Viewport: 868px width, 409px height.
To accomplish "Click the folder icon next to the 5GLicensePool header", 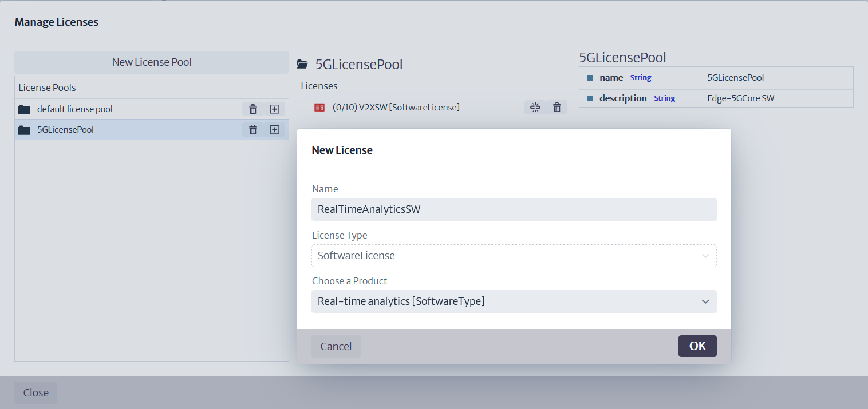I will pos(302,64).
